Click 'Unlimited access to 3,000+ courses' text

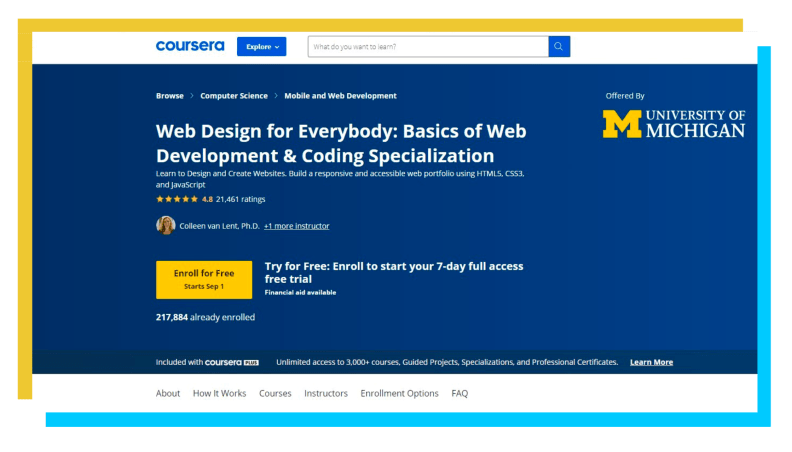[447, 362]
